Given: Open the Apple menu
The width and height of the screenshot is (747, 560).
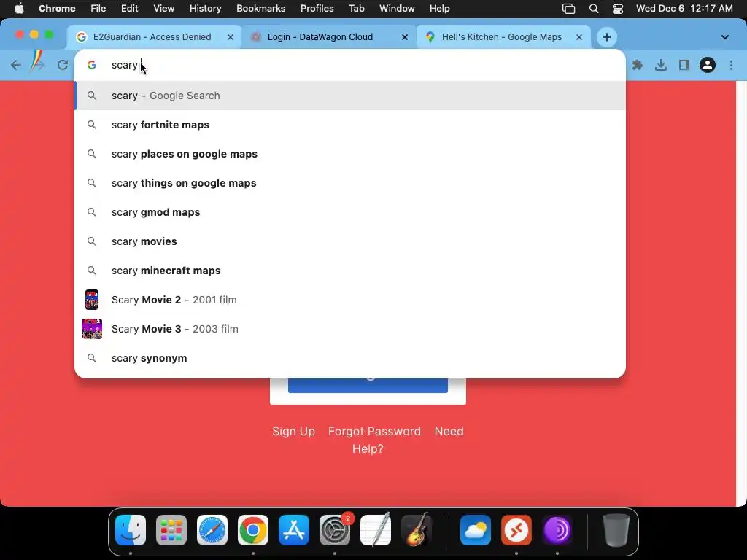Looking at the screenshot, I should 19,9.
